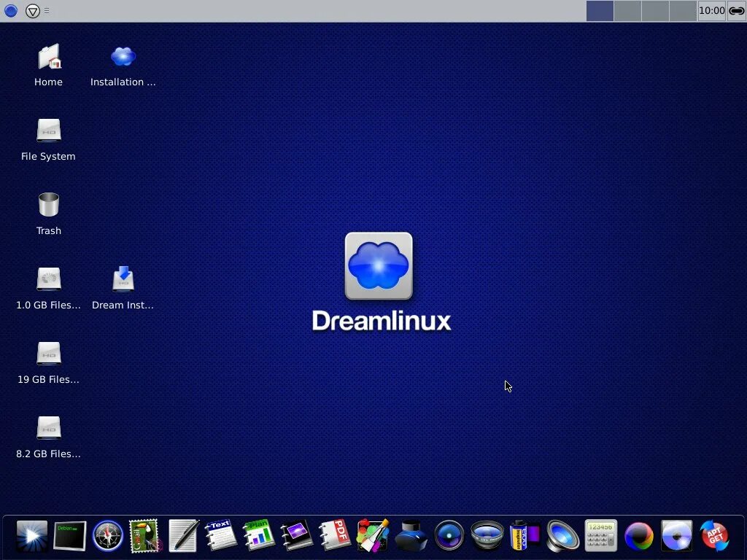The height and width of the screenshot is (560, 747).
Task: Open the 1.0 GB Filesystem drive icon
Action: [49, 279]
